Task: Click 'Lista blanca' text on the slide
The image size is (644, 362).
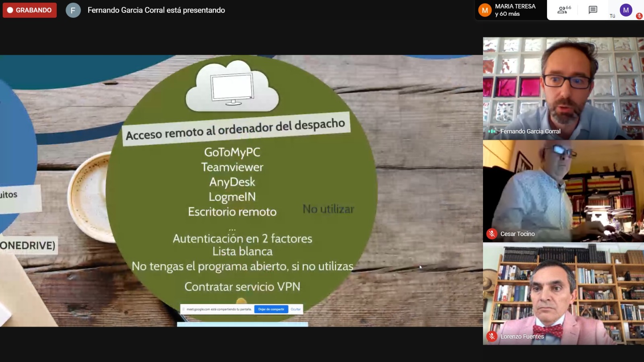Action: [243, 251]
